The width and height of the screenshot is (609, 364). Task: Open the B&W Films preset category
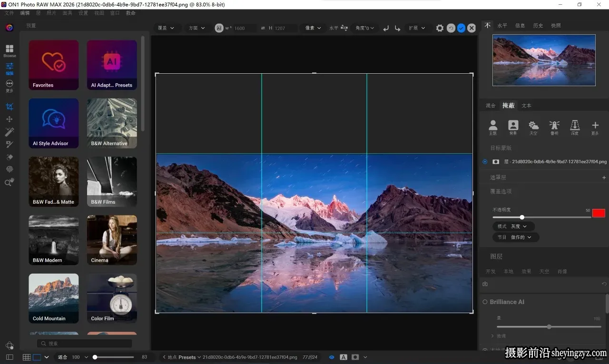(112, 182)
